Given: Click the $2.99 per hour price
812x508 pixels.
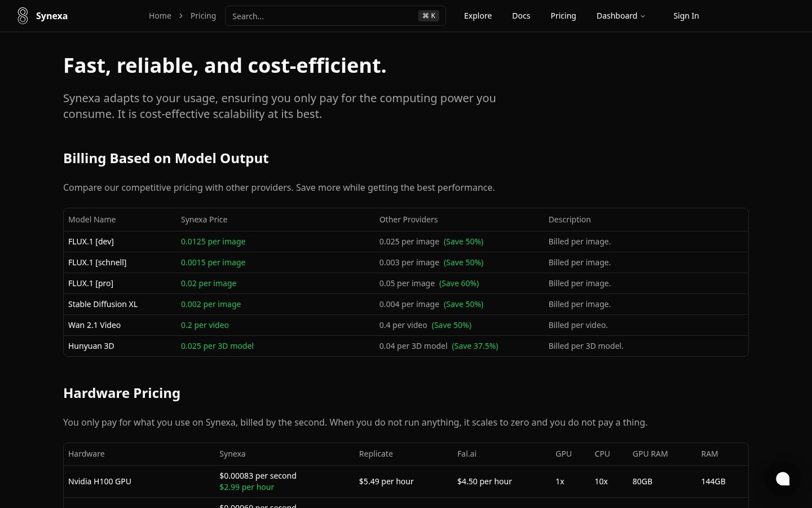Looking at the screenshot, I should click(247, 487).
